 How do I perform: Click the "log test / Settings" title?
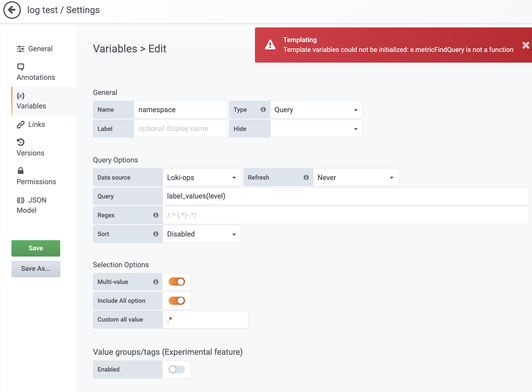pyautogui.click(x=63, y=10)
